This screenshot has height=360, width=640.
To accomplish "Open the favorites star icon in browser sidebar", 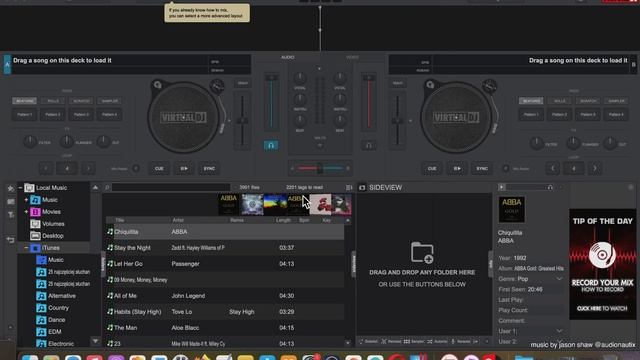I will click(x=11, y=188).
